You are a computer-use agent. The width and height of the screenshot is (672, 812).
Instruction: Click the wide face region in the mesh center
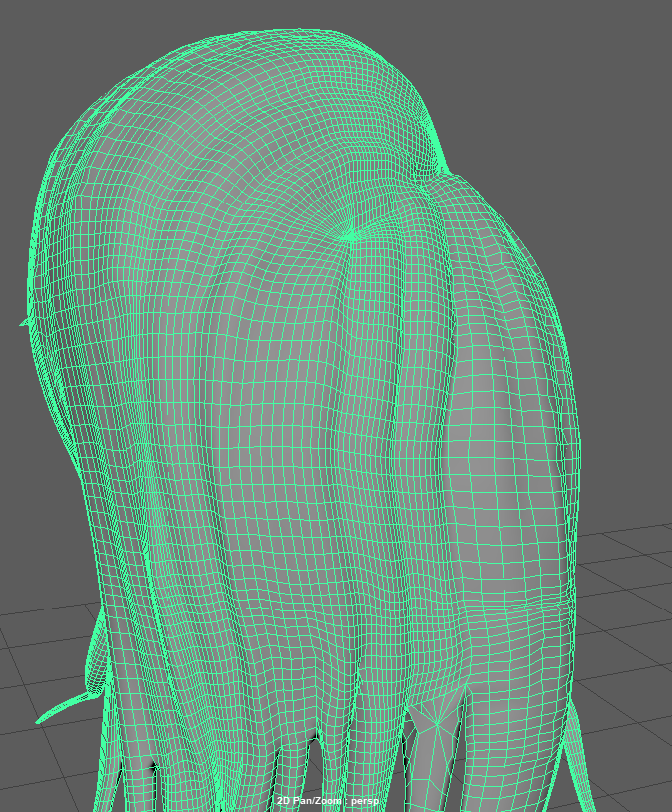(269, 449)
